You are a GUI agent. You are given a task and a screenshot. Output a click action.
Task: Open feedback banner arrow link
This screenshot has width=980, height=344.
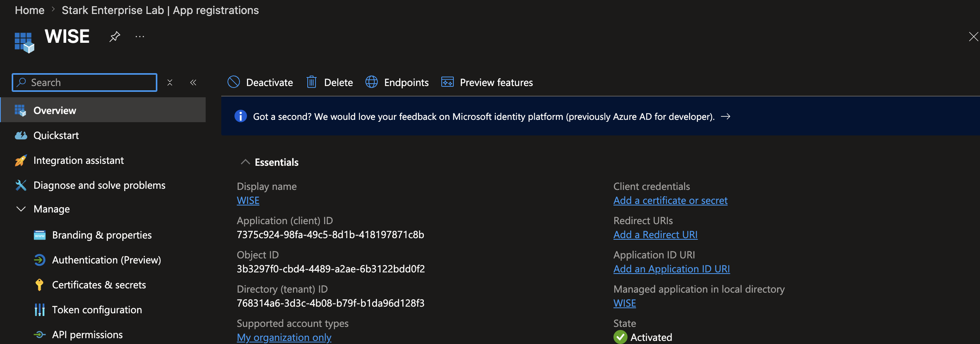tap(726, 116)
